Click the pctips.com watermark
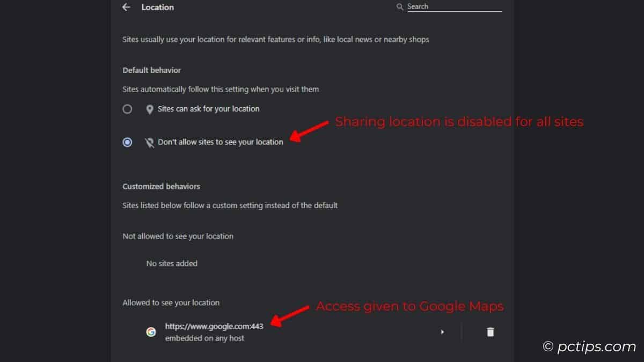This screenshot has width=644, height=362. [x=589, y=347]
